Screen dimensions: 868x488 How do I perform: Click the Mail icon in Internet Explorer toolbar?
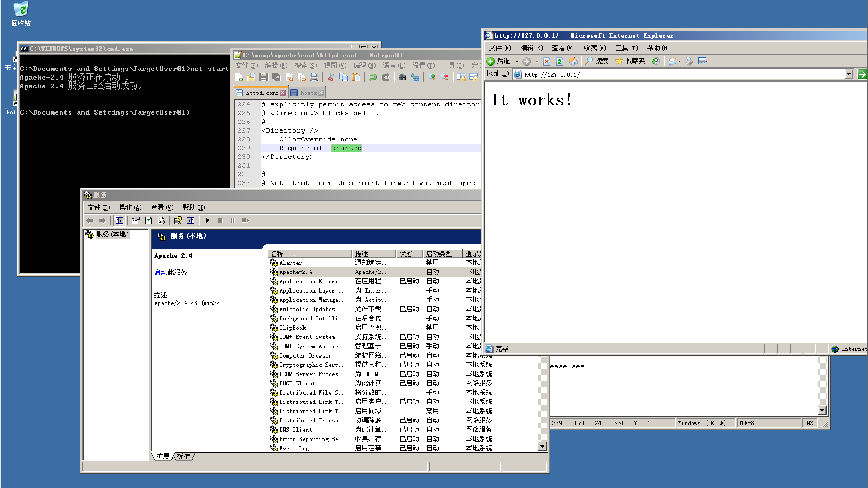click(673, 61)
